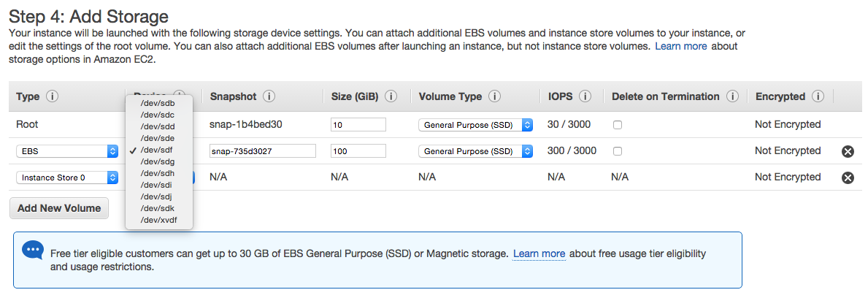Remove the EBS volume row
This screenshot has height=298, width=868.
848,151
